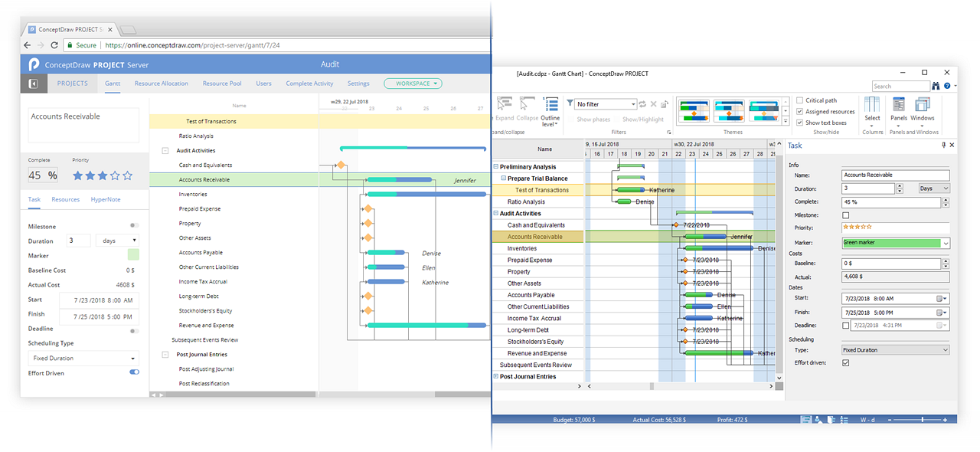Select the first green Gantt theme
Image resolution: width=980 pixels, height=452 pixels.
tap(695, 111)
